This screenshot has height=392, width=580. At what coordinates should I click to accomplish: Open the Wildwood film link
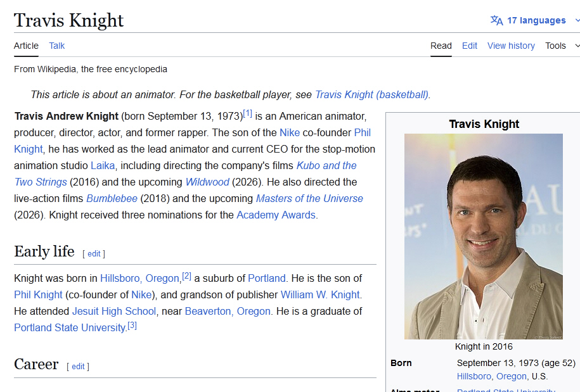(207, 182)
